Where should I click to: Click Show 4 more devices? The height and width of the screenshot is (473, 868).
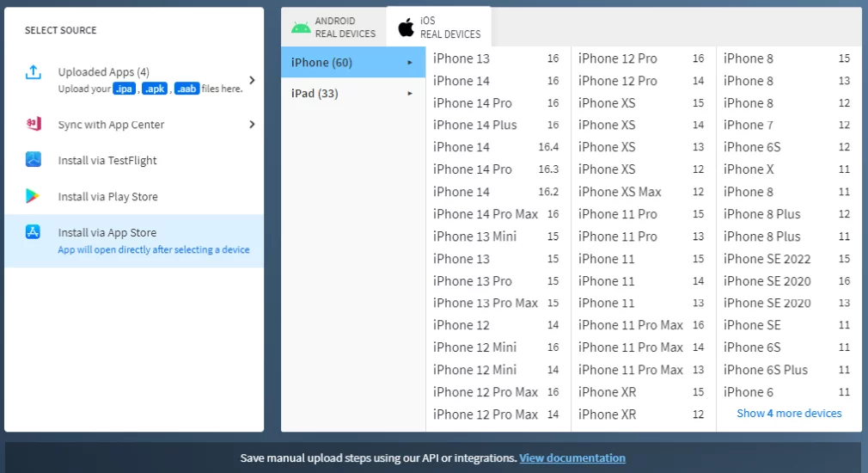coord(789,413)
